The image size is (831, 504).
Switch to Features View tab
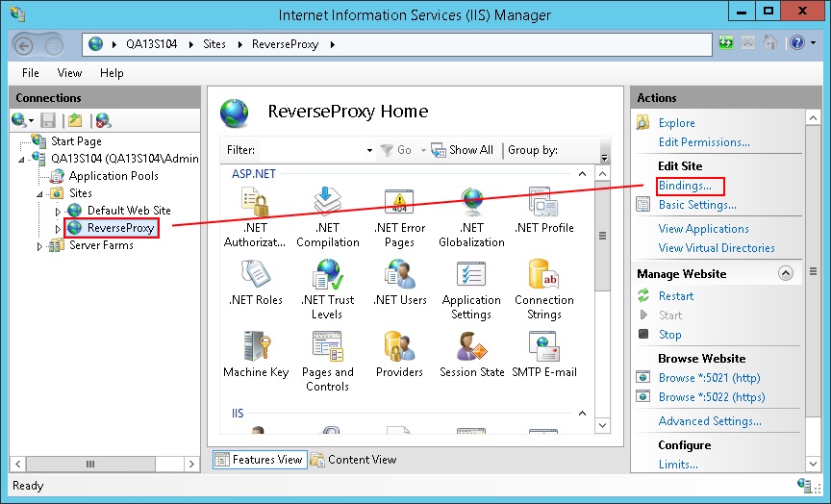click(x=260, y=460)
